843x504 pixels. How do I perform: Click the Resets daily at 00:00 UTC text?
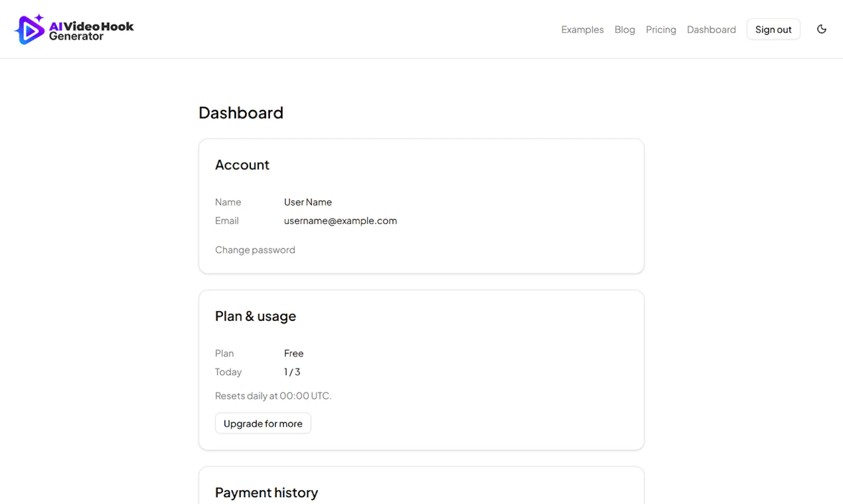[273, 396]
